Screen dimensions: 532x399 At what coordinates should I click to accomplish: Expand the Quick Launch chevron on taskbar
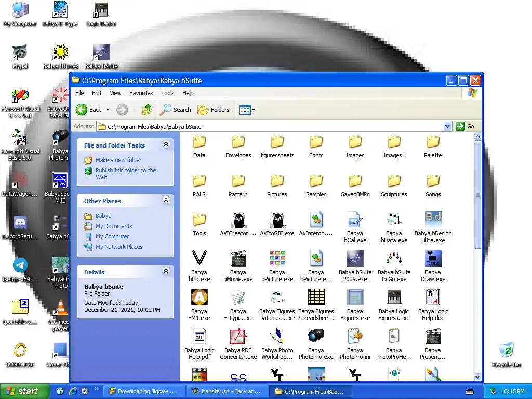point(97,389)
